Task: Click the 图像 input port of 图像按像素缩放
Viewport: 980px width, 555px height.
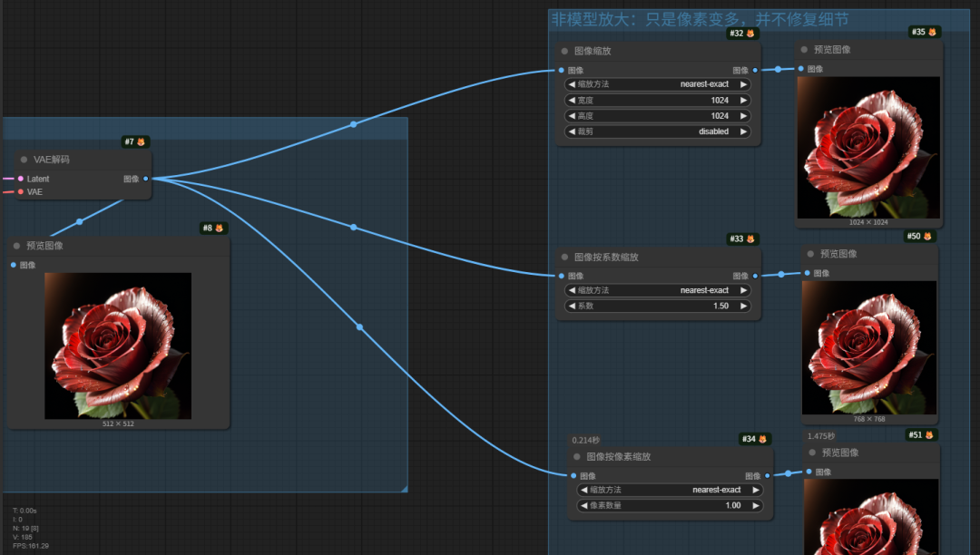Action: [x=573, y=476]
